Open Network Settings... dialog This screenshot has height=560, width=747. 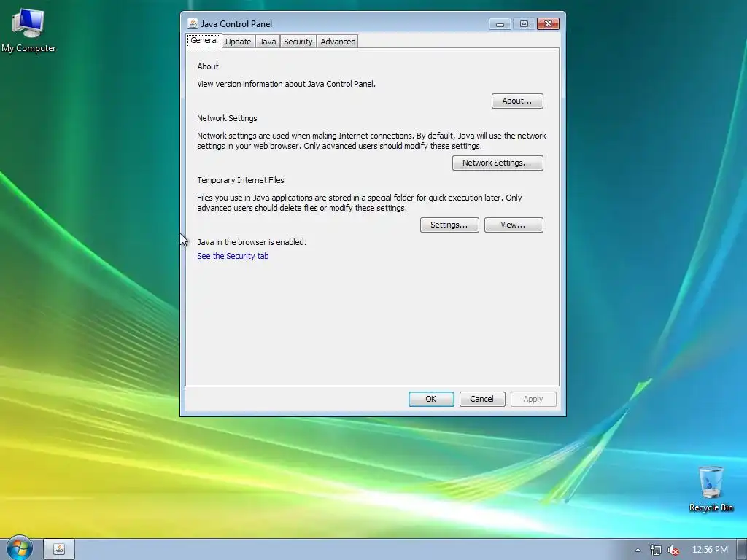498,163
